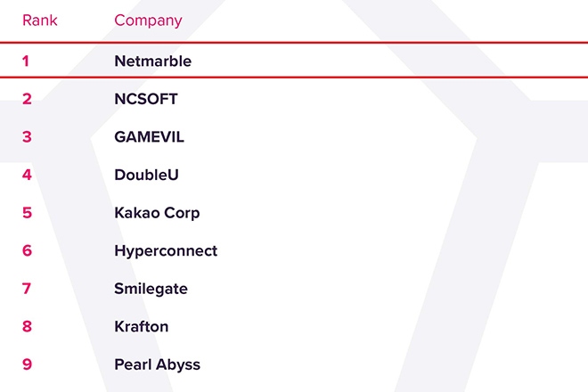Viewport: 588px width, 392px height.
Task: Click rank number 5
Action: [x=27, y=213]
